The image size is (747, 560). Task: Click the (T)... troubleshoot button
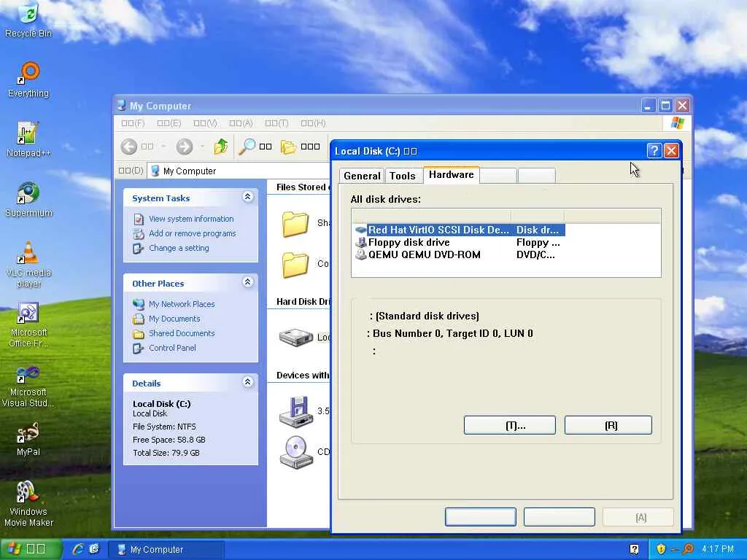point(510,425)
